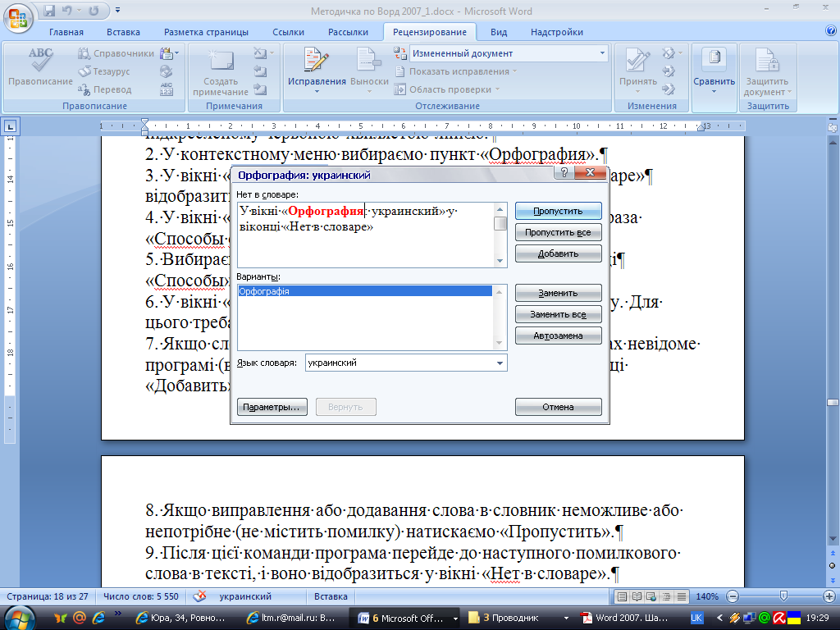This screenshot has height=630, width=840.
Task: Switch to Outline view button
Action: tap(666, 596)
